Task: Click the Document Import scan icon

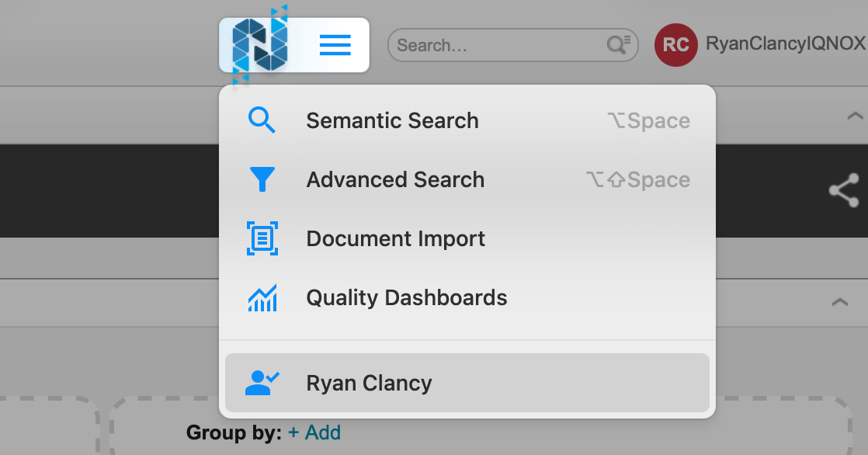Action: pos(262,238)
